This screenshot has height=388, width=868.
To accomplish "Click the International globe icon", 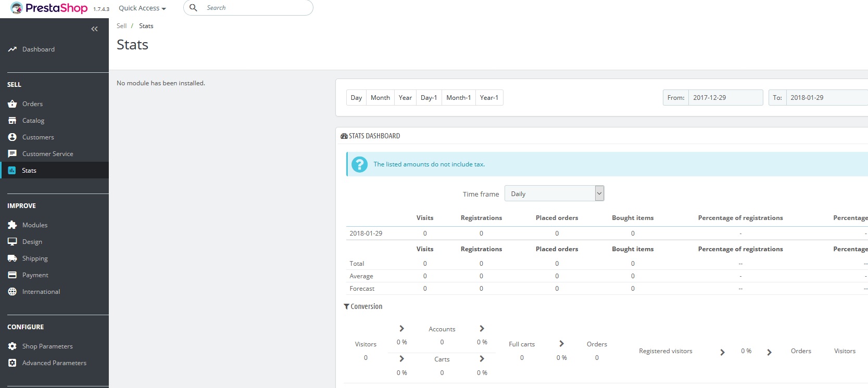I will click(x=12, y=292).
